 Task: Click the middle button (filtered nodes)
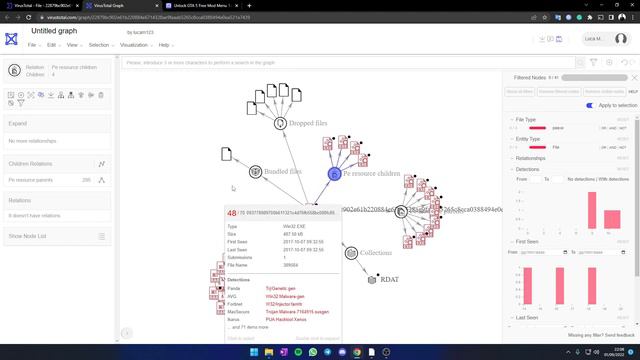point(558,91)
